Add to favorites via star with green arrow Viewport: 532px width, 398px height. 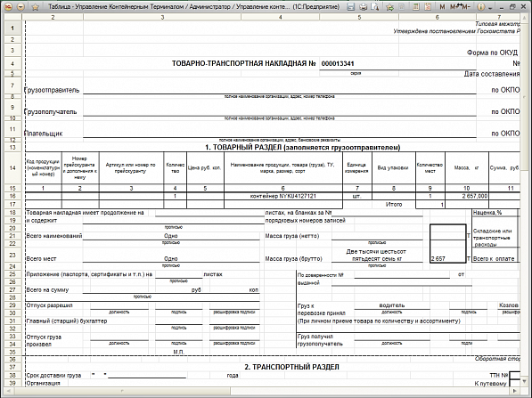[389, 6]
